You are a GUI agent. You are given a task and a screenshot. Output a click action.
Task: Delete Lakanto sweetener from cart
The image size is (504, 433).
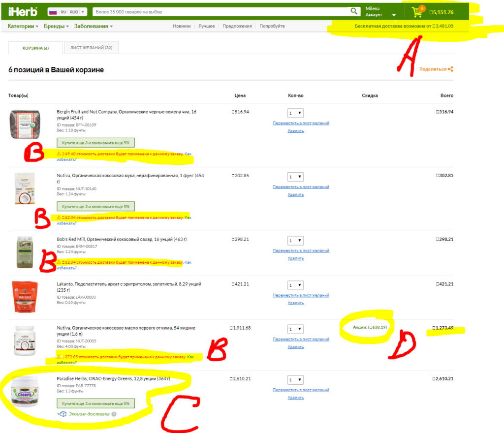pyautogui.click(x=296, y=303)
